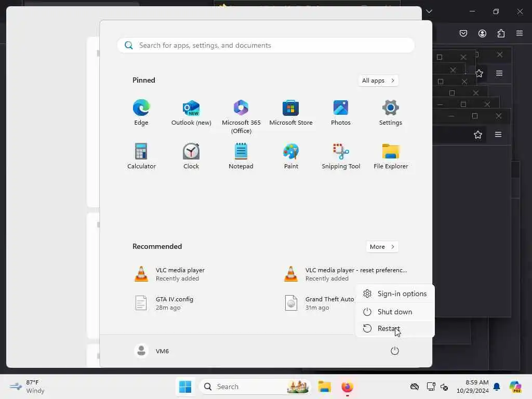Open File Explorer from the taskbar
This screenshot has height=399, width=532.
(x=324, y=387)
